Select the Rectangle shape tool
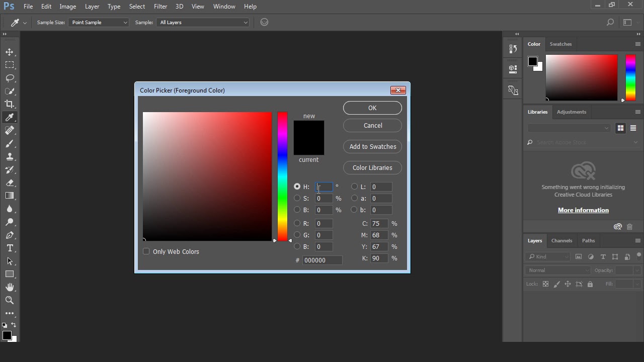This screenshot has height=362, width=644. (x=10, y=274)
